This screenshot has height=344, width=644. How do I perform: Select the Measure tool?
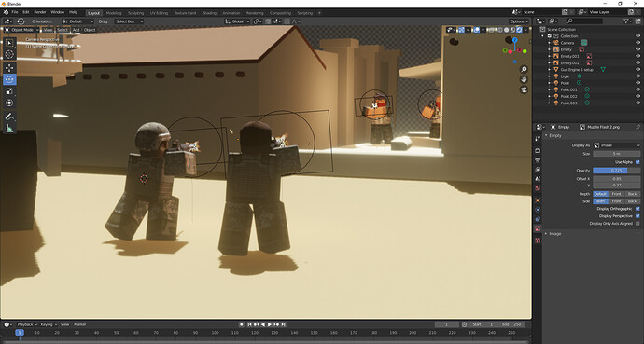click(x=9, y=129)
